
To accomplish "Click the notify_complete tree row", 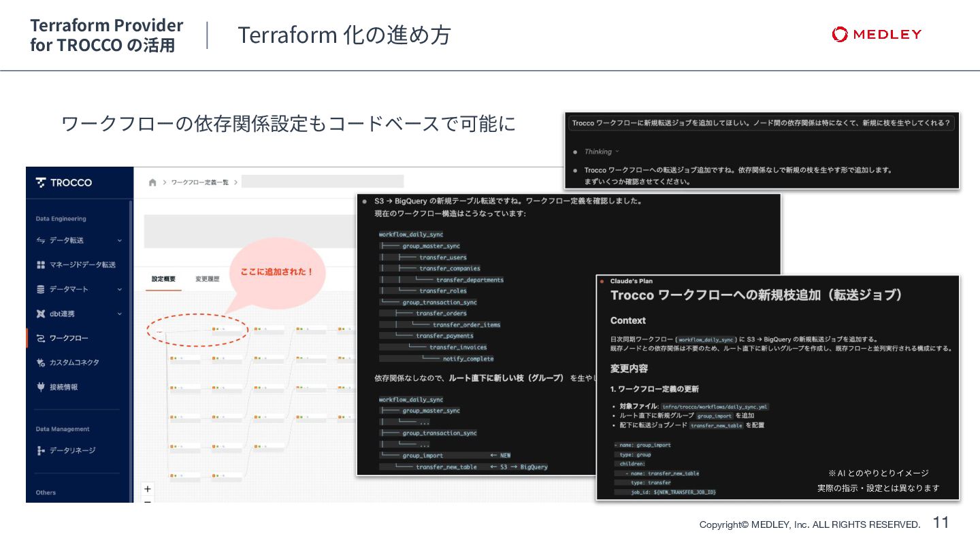I will (x=468, y=358).
